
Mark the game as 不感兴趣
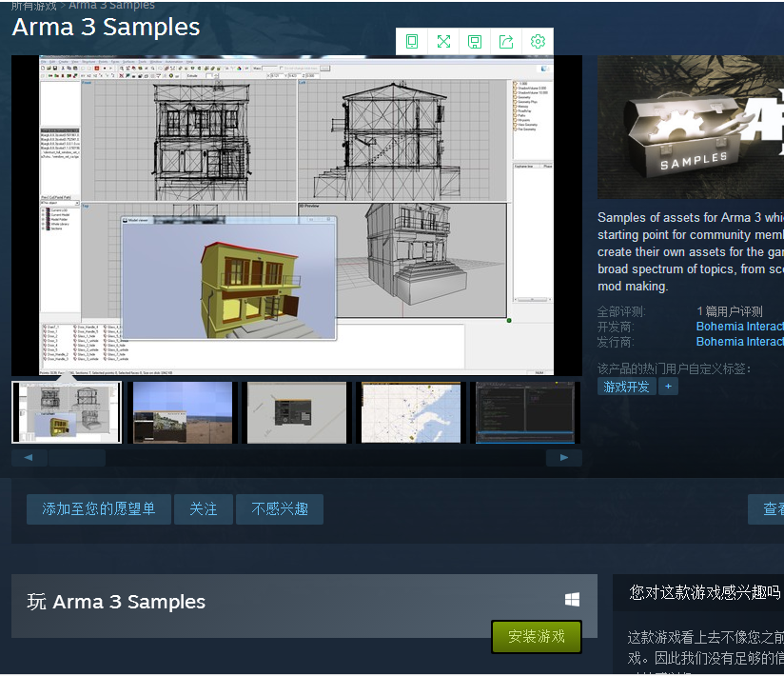click(280, 509)
